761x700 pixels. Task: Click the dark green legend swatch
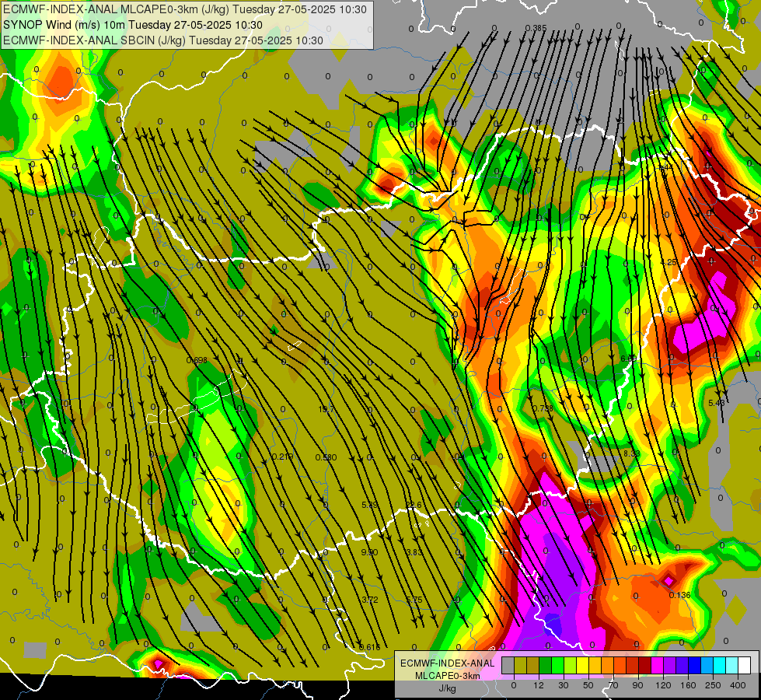coord(546,665)
